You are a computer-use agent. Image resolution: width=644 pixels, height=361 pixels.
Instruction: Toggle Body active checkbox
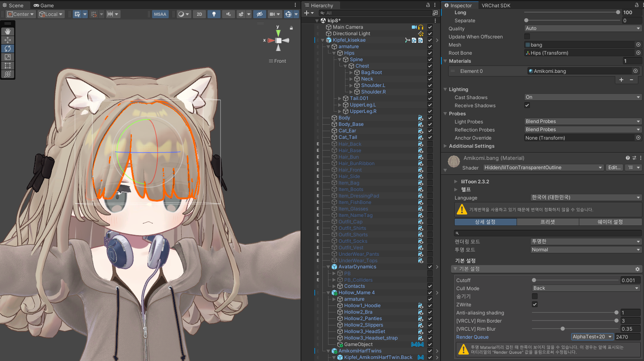pos(430,118)
